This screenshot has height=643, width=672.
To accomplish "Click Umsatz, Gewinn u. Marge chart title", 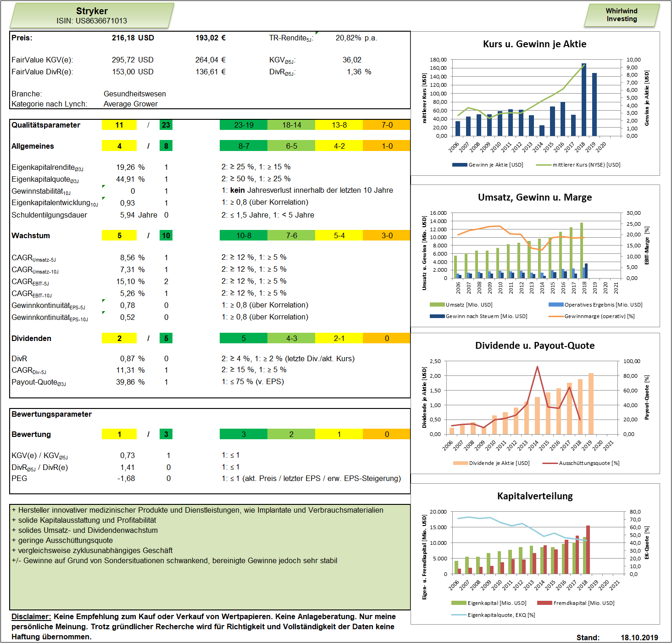I will click(534, 197).
